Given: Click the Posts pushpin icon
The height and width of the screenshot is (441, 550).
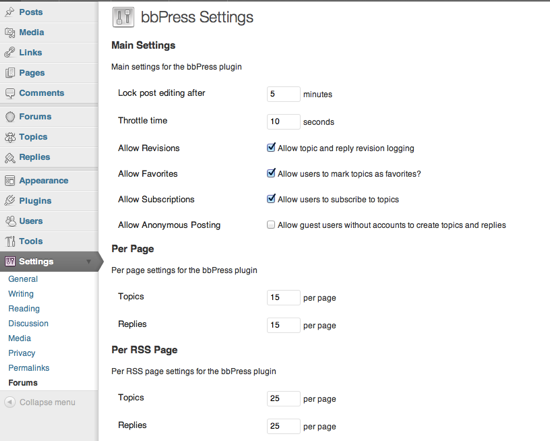Looking at the screenshot, I should coord(10,12).
